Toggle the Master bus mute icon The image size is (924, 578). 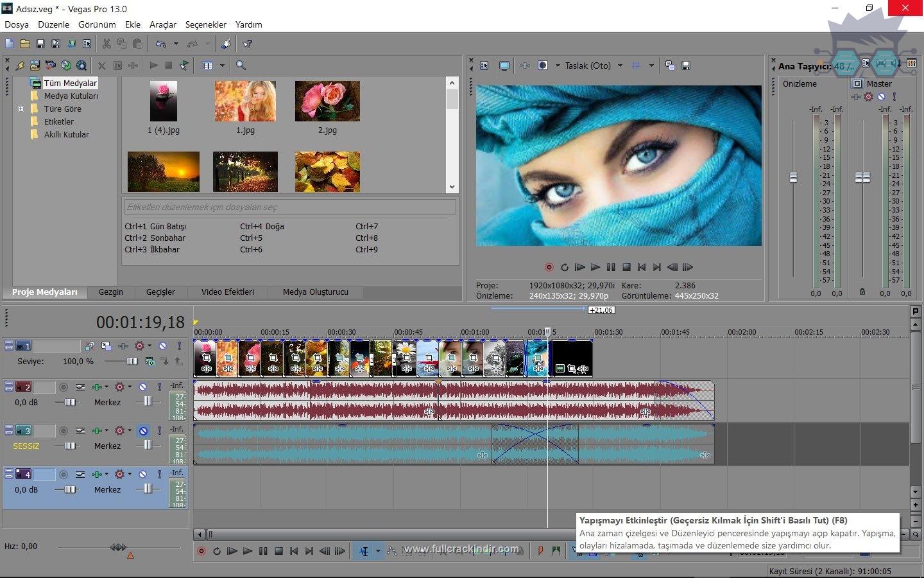882,96
